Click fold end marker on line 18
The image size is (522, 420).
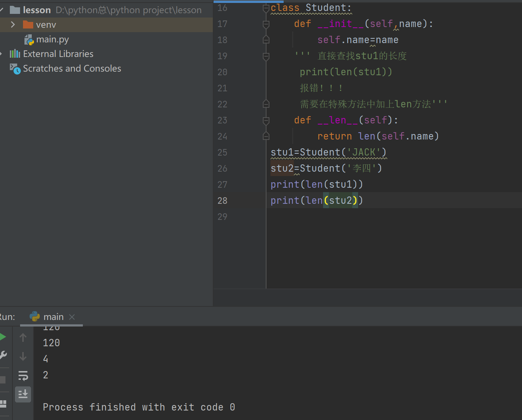[266, 40]
